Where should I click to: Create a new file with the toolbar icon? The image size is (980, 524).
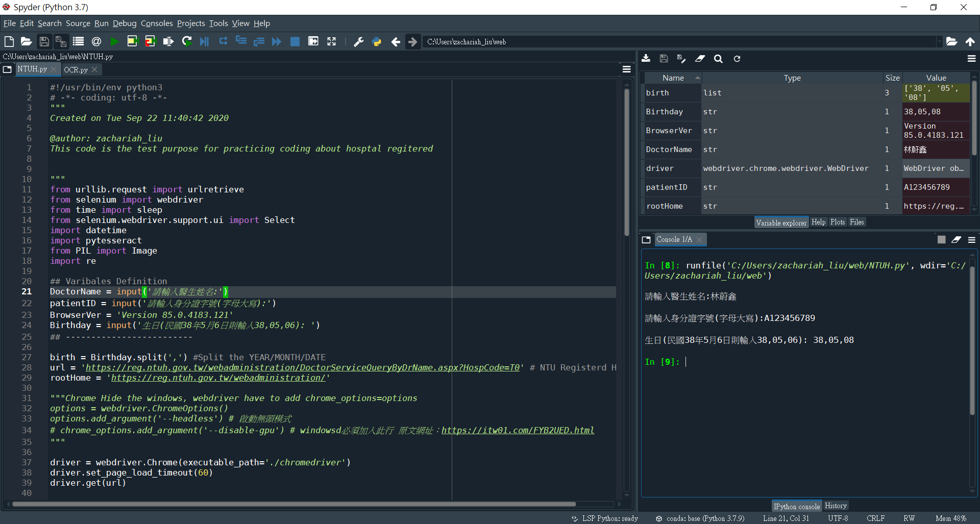point(9,41)
